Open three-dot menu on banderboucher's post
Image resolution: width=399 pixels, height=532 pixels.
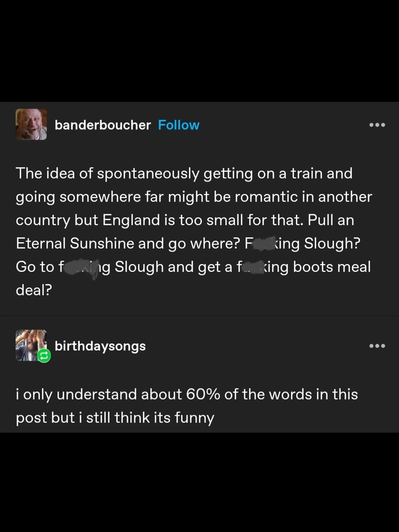(377, 125)
